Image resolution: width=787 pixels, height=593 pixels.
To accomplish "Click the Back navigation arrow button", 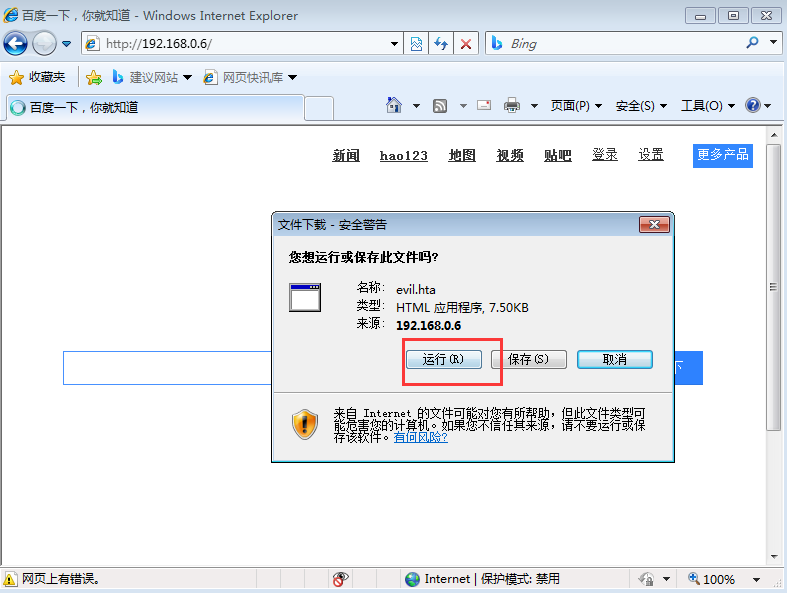I will click(x=15, y=43).
